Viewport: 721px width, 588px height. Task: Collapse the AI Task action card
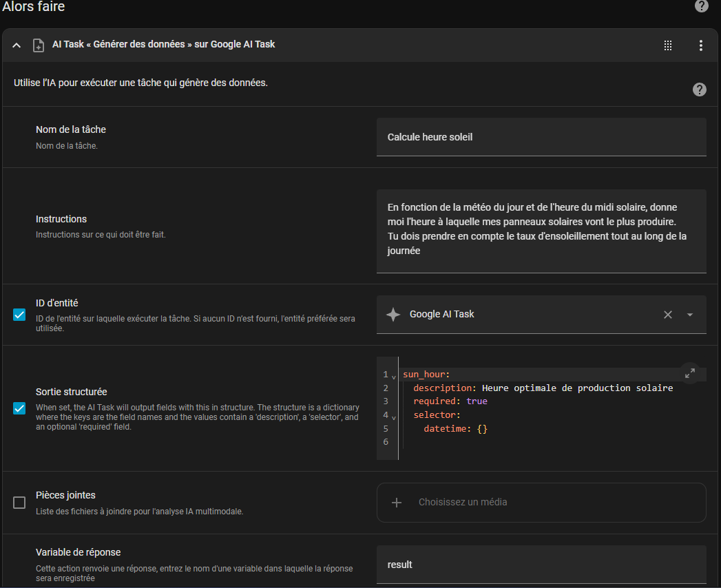[17, 45]
